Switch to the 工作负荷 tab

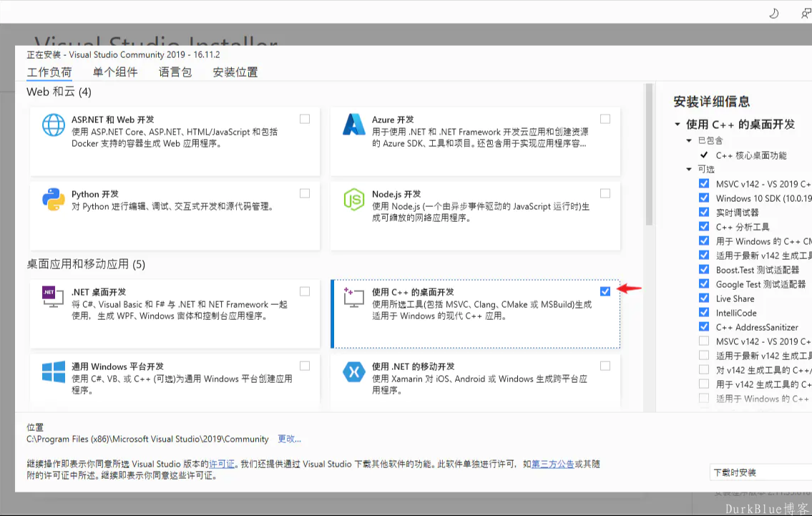[x=49, y=72]
